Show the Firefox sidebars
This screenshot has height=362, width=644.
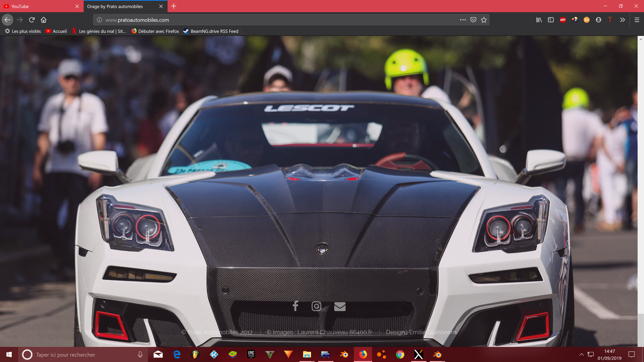click(x=551, y=20)
